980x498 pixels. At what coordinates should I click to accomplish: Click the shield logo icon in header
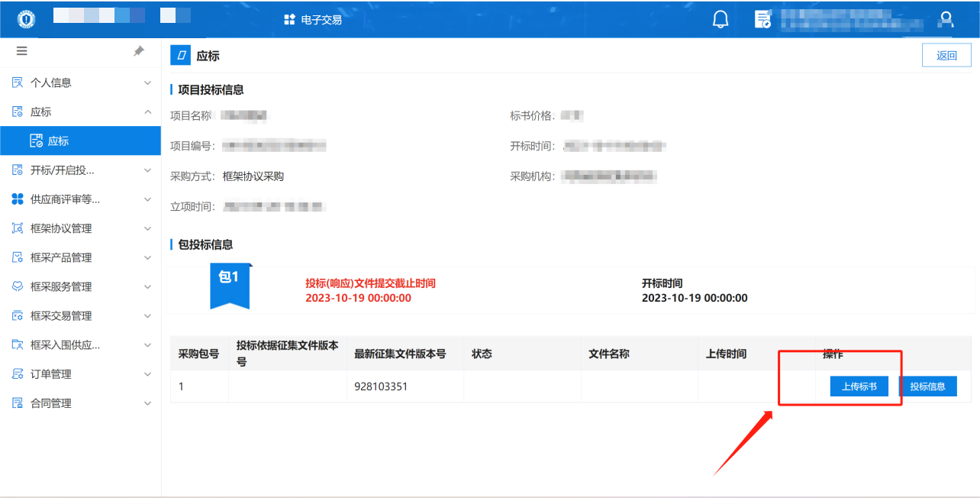click(x=26, y=20)
